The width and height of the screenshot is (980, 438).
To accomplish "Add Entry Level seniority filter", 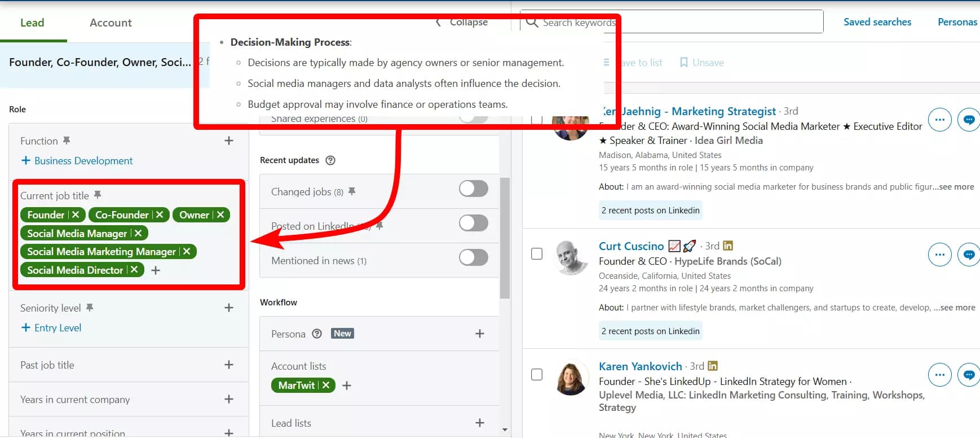I will [51, 328].
